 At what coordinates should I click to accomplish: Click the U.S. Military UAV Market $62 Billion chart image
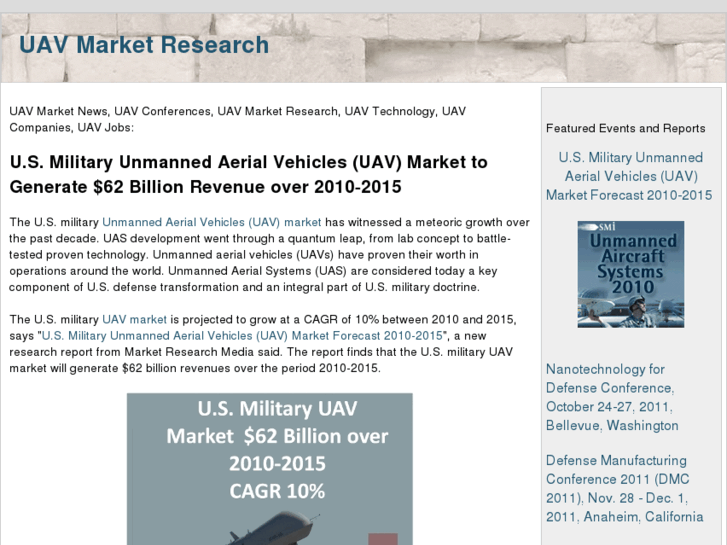point(270,469)
